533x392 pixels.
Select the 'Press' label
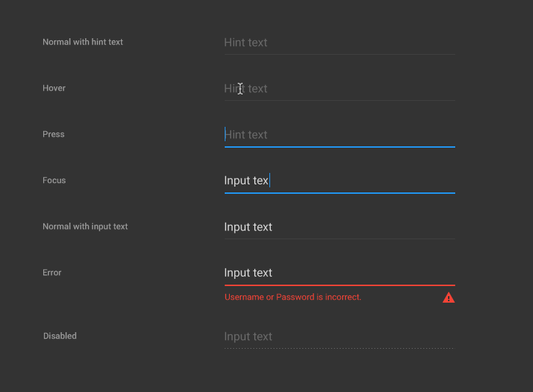(x=53, y=135)
